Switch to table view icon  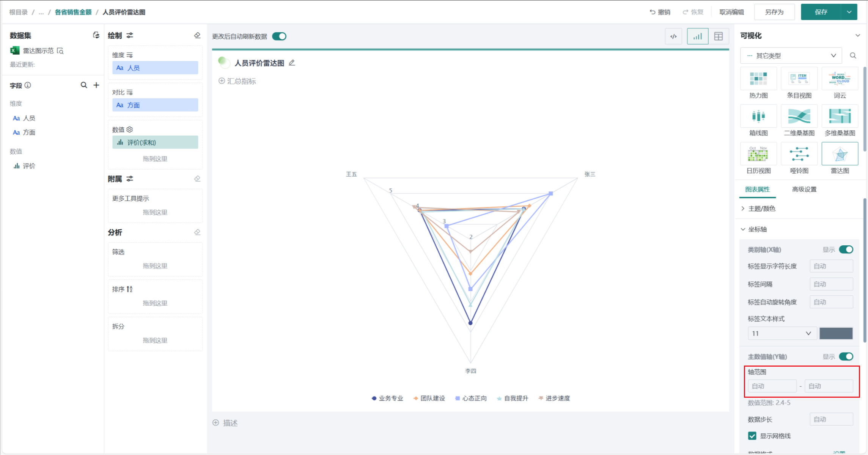(718, 36)
